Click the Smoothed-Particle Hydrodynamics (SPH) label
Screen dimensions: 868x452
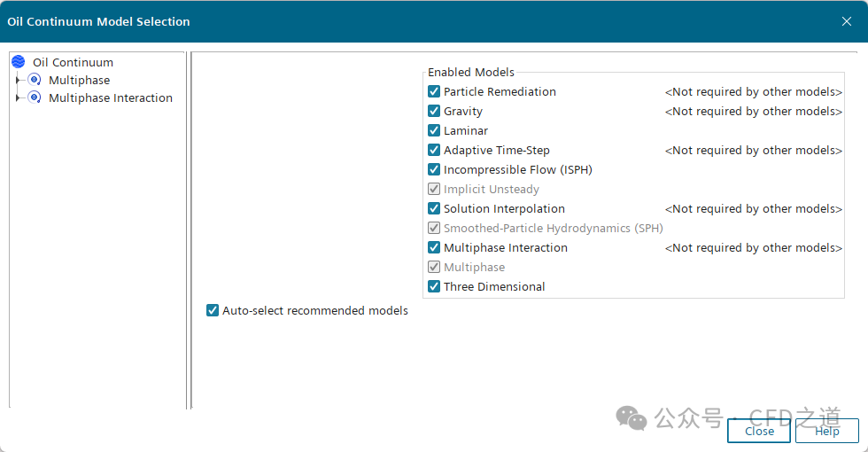pos(553,228)
